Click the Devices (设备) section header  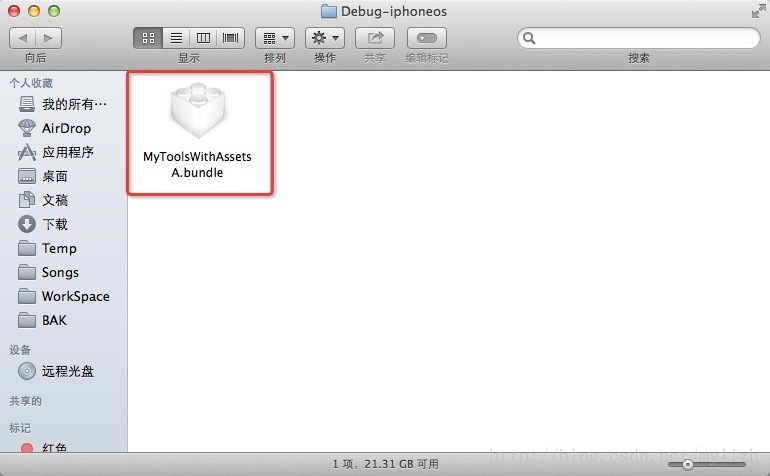click(20, 350)
